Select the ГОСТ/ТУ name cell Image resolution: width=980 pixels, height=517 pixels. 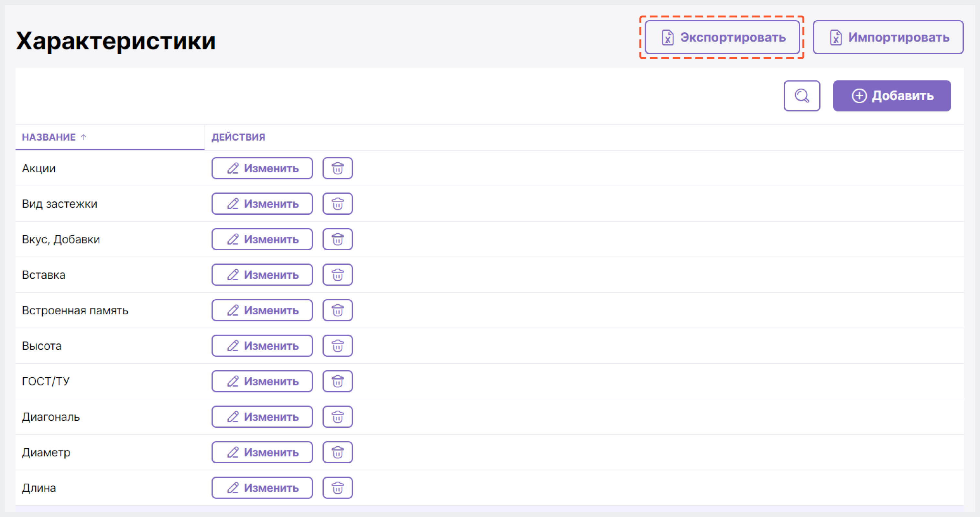pos(110,381)
